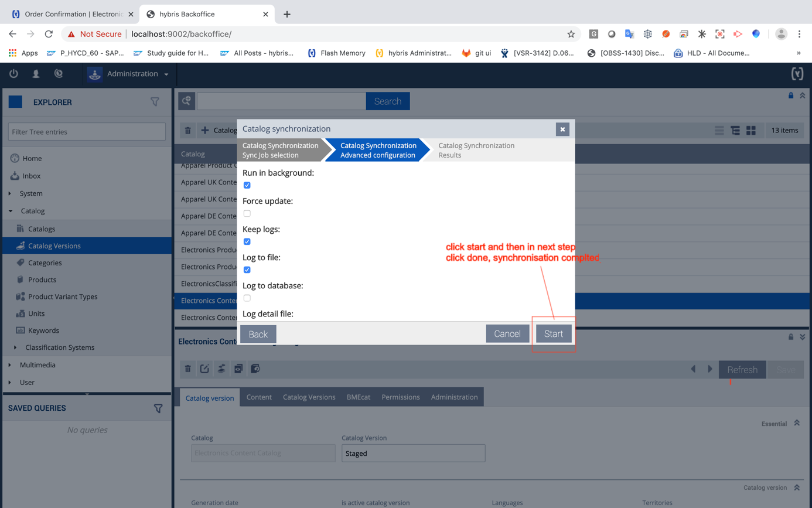This screenshot has width=812, height=508.
Task: Uncheck the Run in background checkbox
Action: [x=247, y=185]
